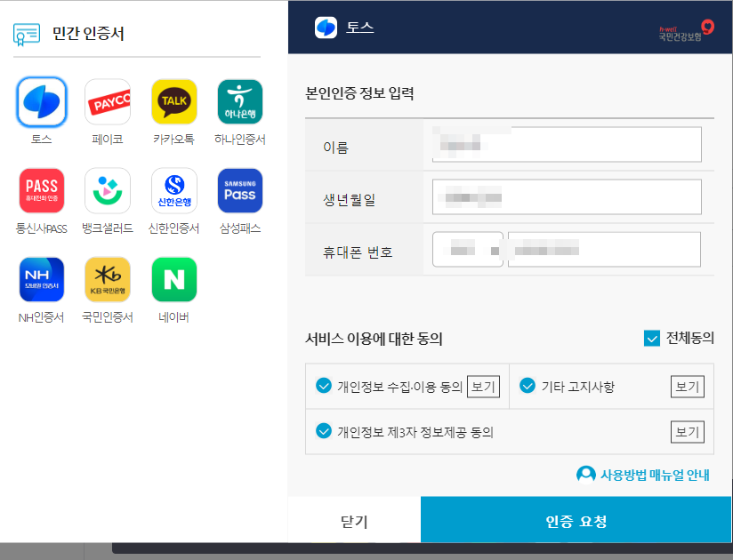This screenshot has height=560, width=733.
Task: Click the 네이버 label text
Action: pos(173,317)
